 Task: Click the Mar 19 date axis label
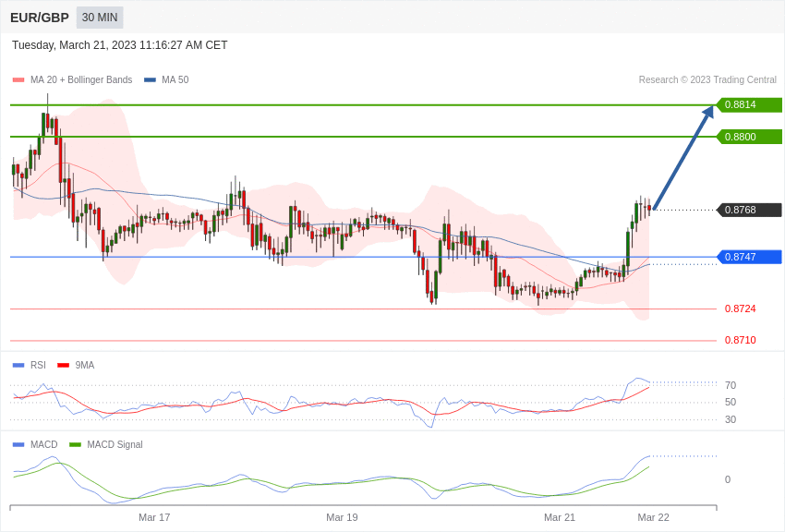(x=342, y=517)
